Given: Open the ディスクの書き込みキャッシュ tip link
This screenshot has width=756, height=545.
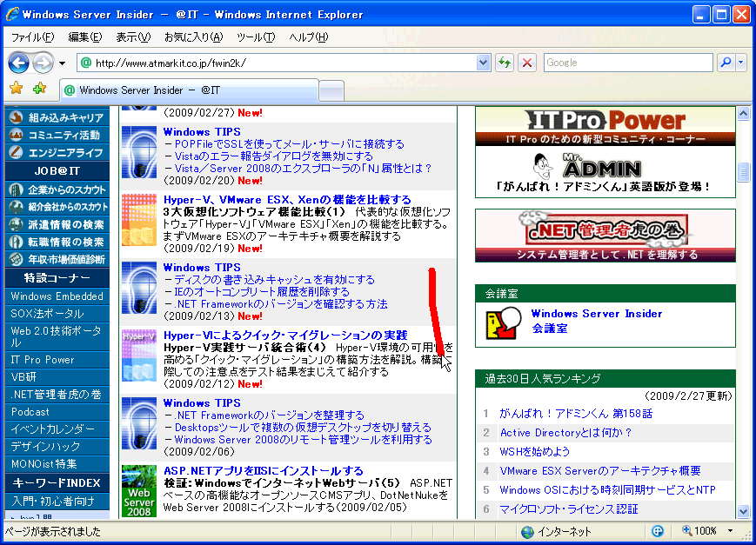Looking at the screenshot, I should [274, 280].
